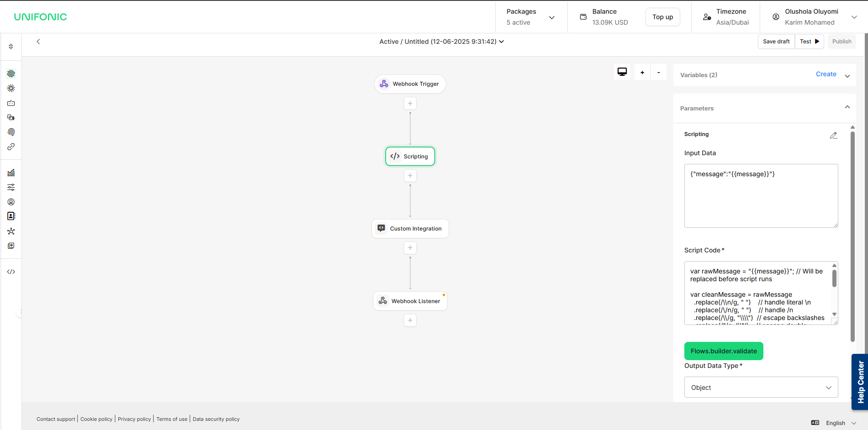
Task: Zoom out with the minus canvas button
Action: pyautogui.click(x=658, y=72)
